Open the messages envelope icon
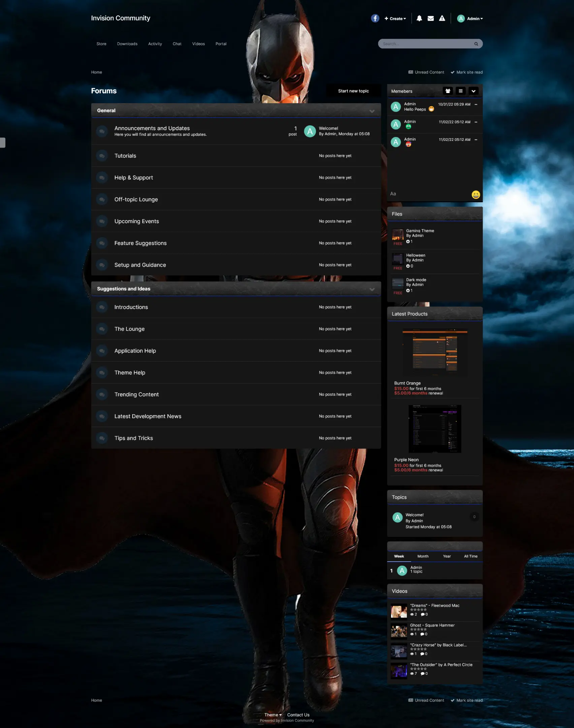The height and width of the screenshot is (728, 574). [430, 19]
